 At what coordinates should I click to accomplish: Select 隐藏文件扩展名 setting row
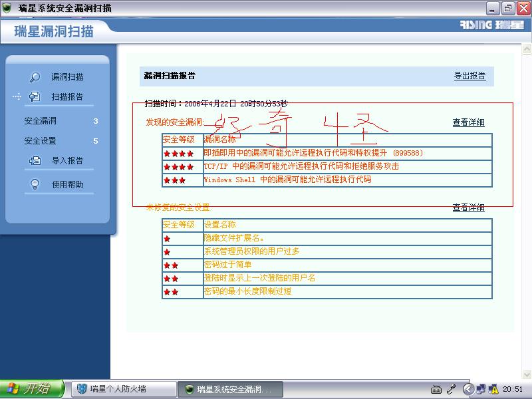tap(327, 239)
